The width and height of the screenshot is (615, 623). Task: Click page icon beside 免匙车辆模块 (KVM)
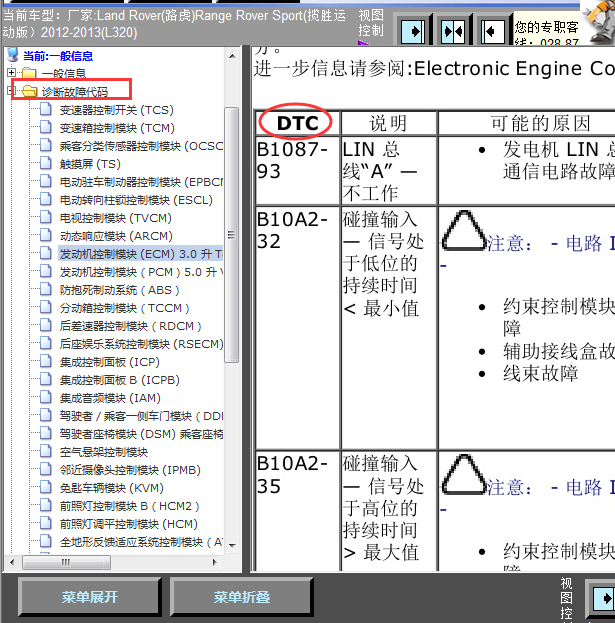[x=46, y=487]
